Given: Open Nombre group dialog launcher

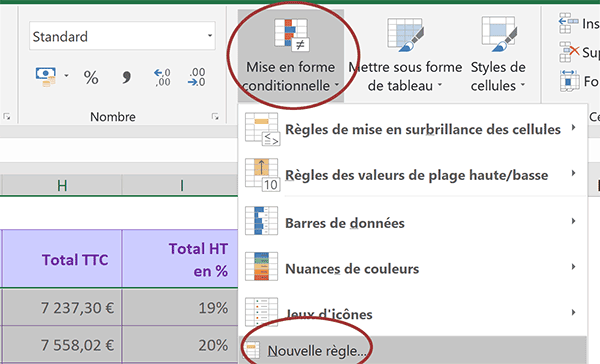Looking at the screenshot, I should click(215, 116).
